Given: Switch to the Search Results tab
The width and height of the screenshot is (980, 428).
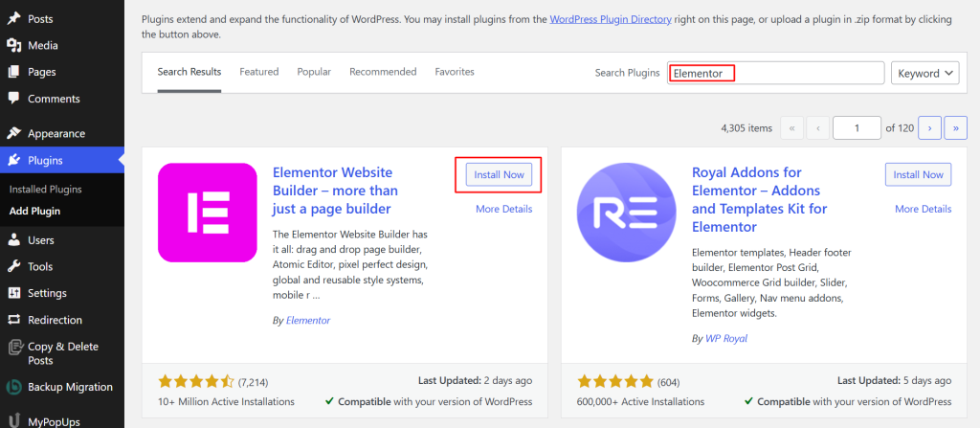Looking at the screenshot, I should [189, 72].
